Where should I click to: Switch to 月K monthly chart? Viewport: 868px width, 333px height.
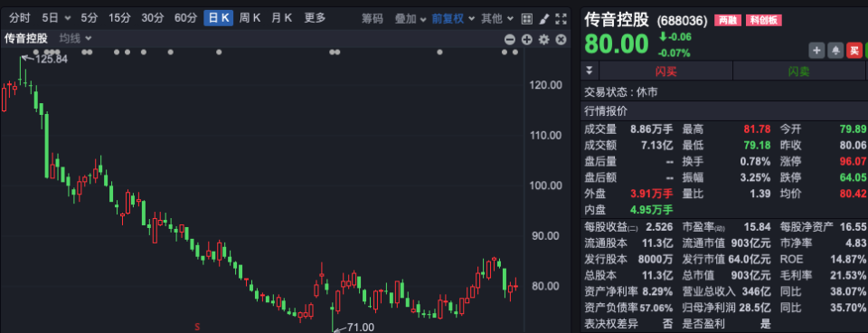click(281, 18)
